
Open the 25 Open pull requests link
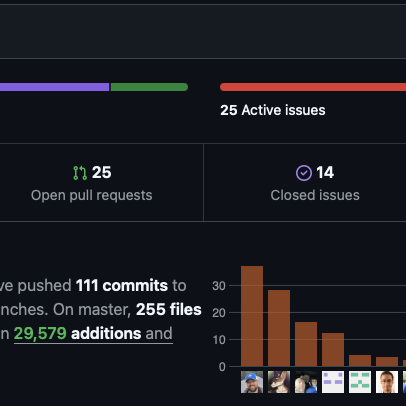pyautogui.click(x=92, y=183)
